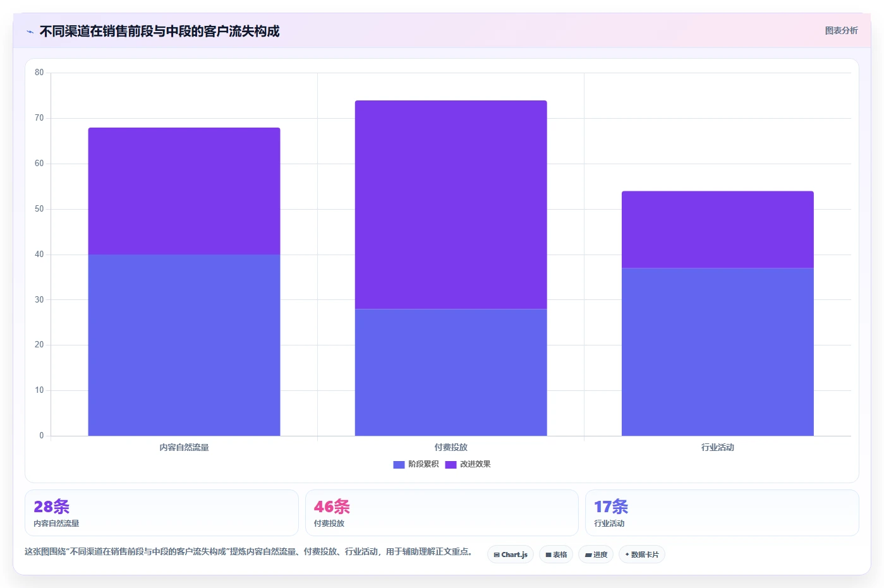
Task: Click the 80 y-axis tick label
Action: click(39, 73)
